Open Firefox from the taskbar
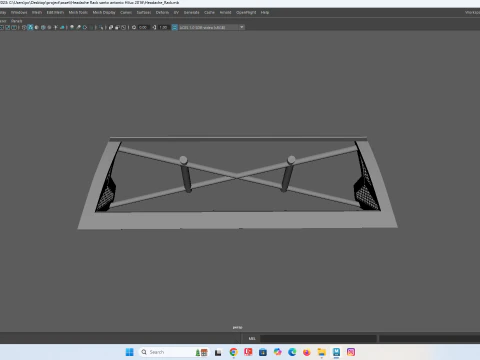Image resolution: width=480 pixels, height=360 pixels. (307, 352)
